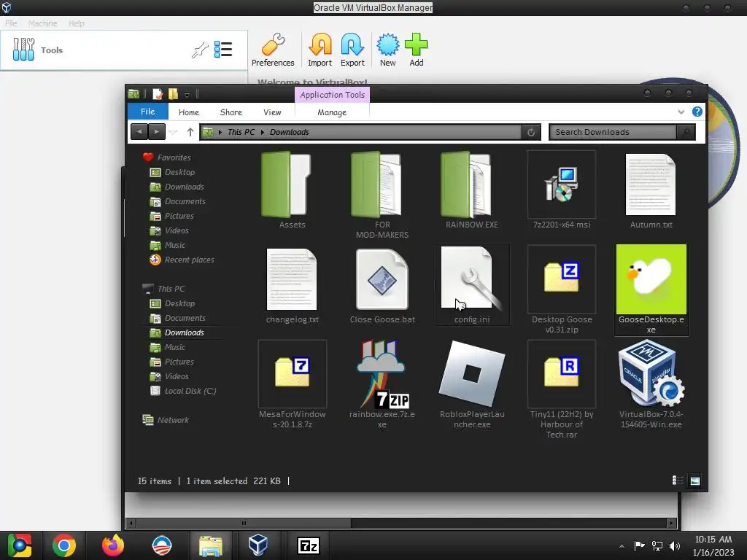Open 7-Zip from the taskbar

coord(308,545)
